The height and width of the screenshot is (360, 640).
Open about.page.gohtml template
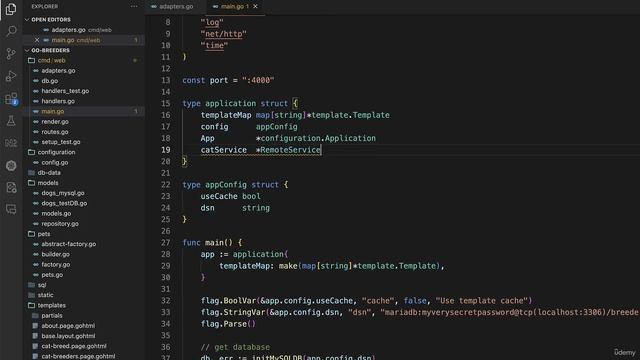point(68,326)
